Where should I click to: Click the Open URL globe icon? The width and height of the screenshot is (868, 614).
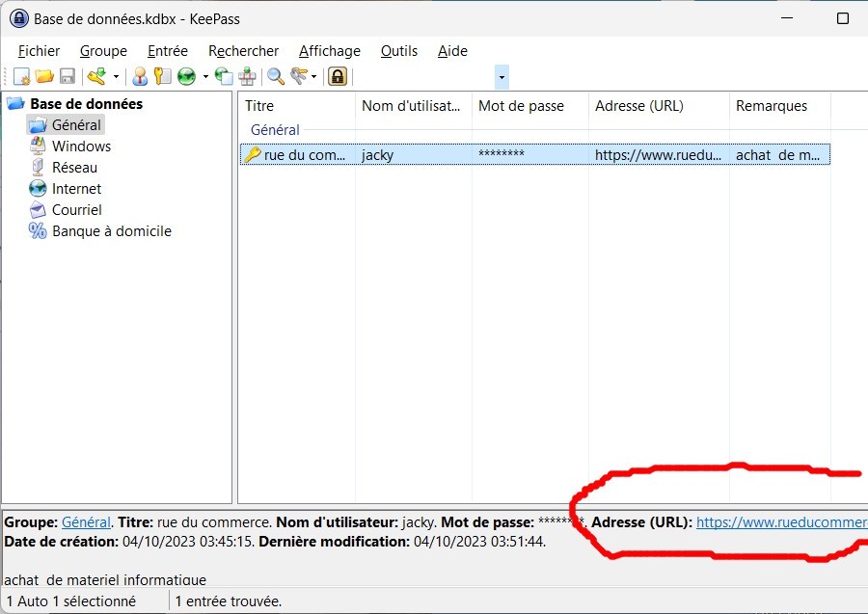coord(186,76)
